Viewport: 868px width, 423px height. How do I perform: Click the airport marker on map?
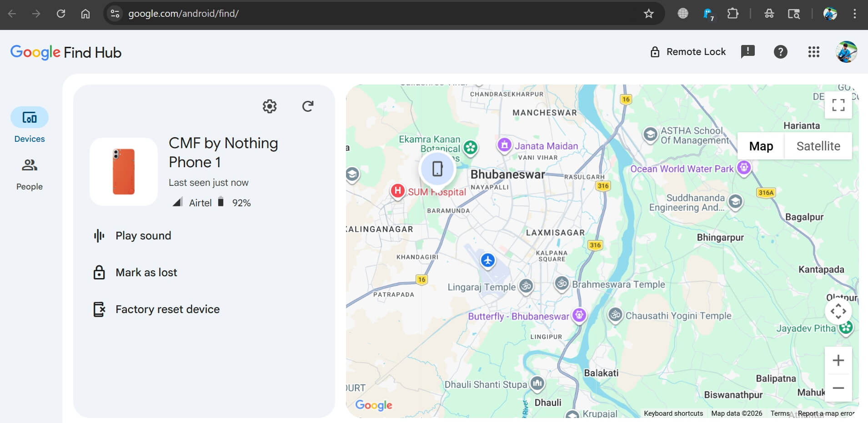488,261
